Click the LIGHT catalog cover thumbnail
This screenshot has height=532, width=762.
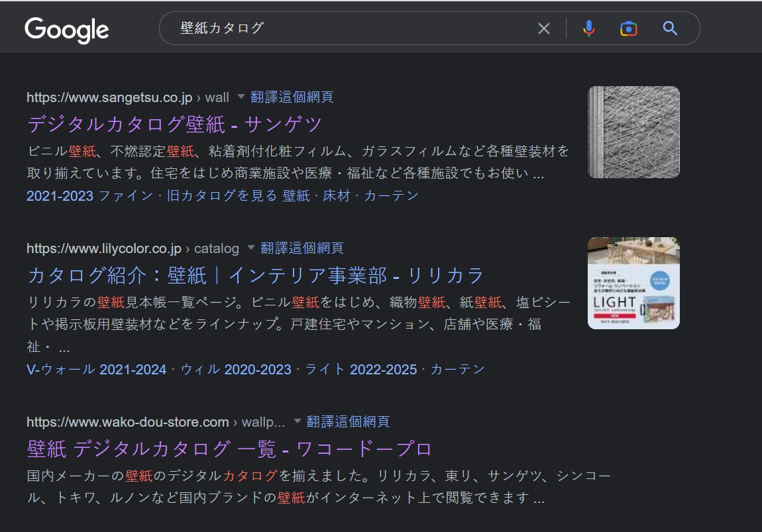coord(633,284)
